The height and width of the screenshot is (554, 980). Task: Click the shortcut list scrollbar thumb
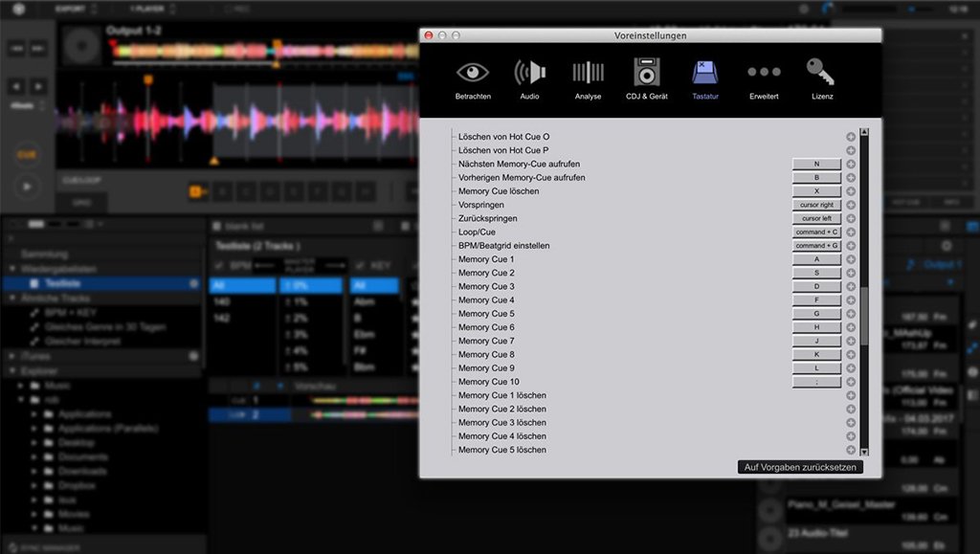point(864,316)
